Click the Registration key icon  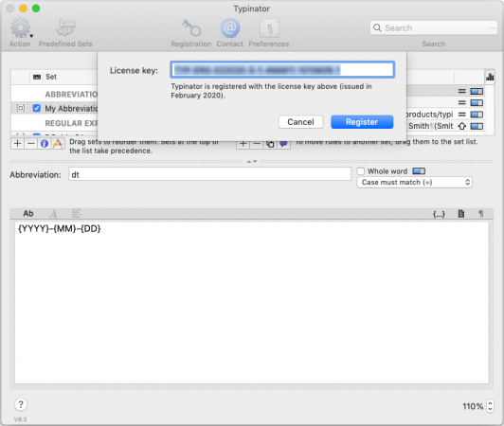[191, 28]
